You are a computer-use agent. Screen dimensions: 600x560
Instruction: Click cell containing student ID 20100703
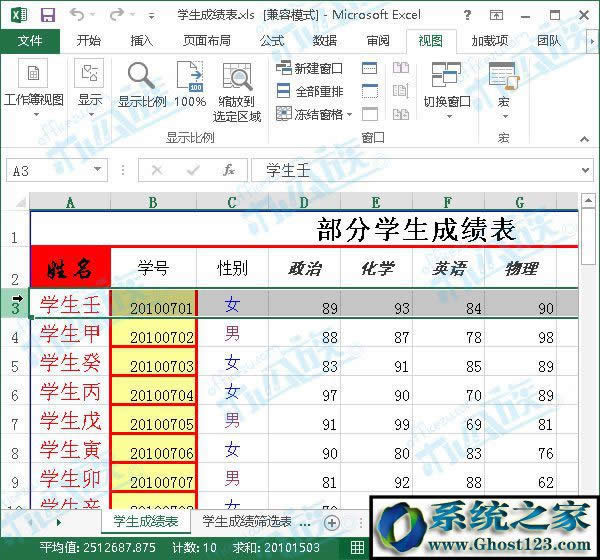point(153,366)
